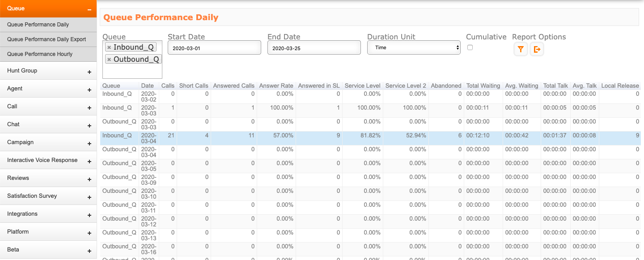Sort by Date column header

pyautogui.click(x=147, y=85)
